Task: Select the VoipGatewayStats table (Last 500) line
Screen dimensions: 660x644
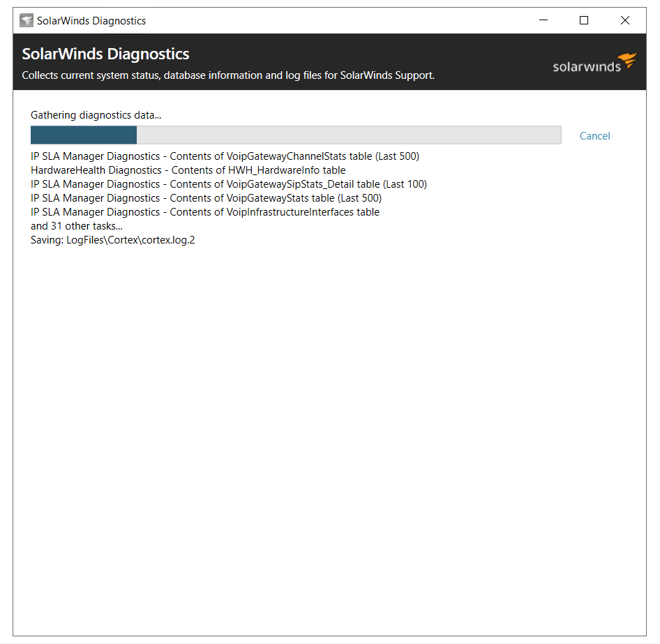Action: click(207, 198)
